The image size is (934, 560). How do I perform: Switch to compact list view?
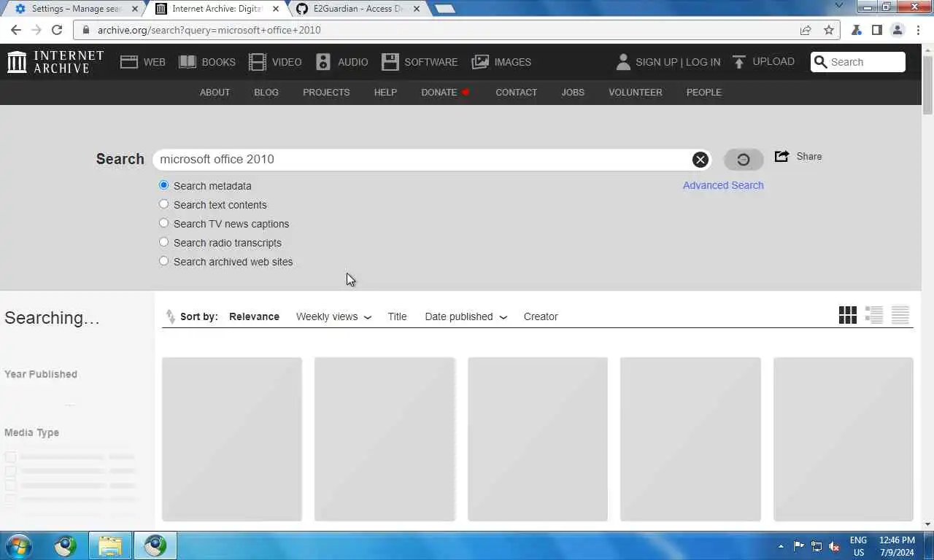click(x=900, y=315)
